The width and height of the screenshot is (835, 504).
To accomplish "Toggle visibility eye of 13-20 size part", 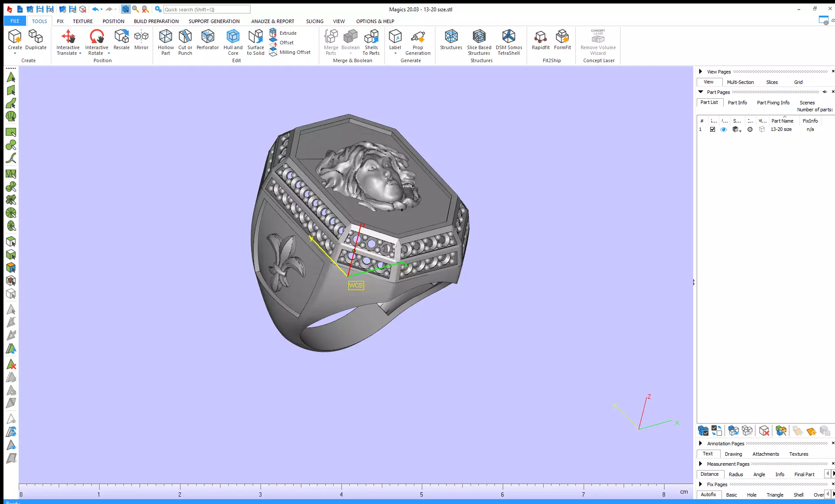I will [724, 129].
